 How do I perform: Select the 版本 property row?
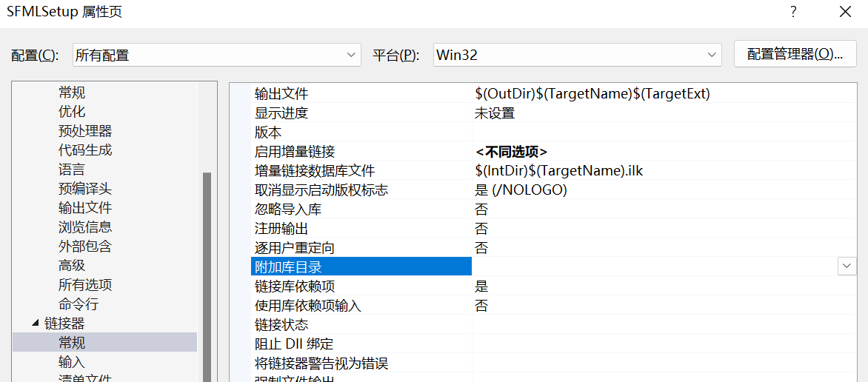[553, 132]
